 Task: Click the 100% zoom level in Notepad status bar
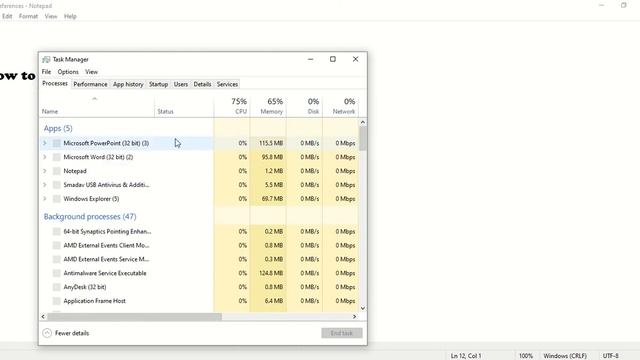pos(526,356)
